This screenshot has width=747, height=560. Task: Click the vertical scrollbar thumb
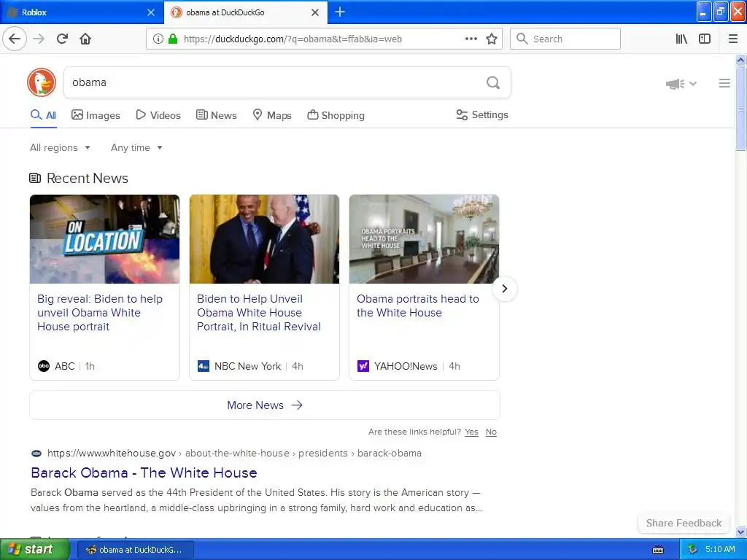tap(740, 109)
